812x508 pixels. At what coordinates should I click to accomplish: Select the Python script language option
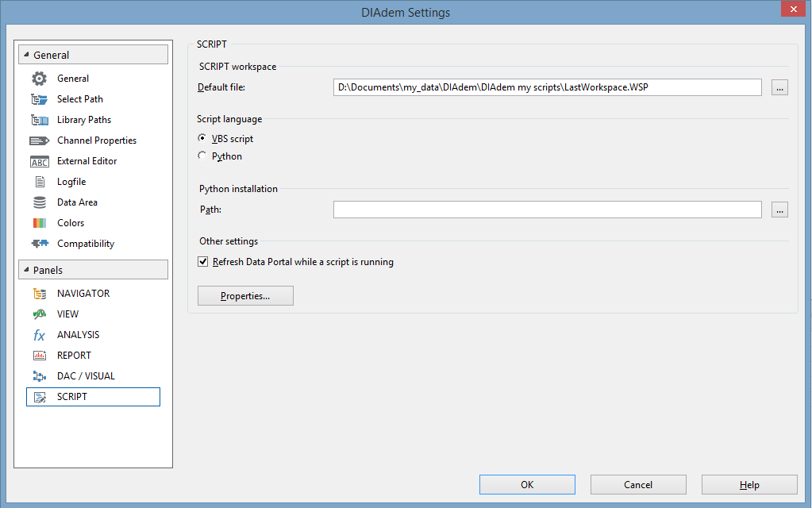tap(202, 156)
